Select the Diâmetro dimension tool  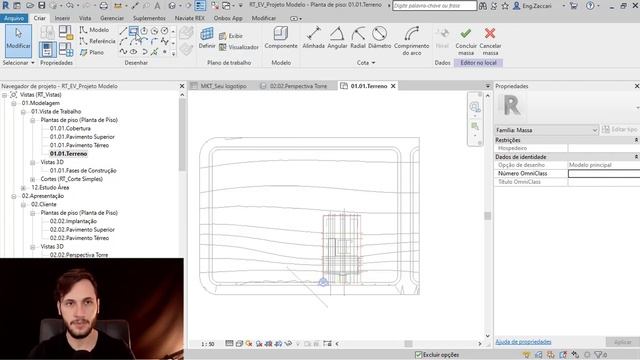point(380,38)
